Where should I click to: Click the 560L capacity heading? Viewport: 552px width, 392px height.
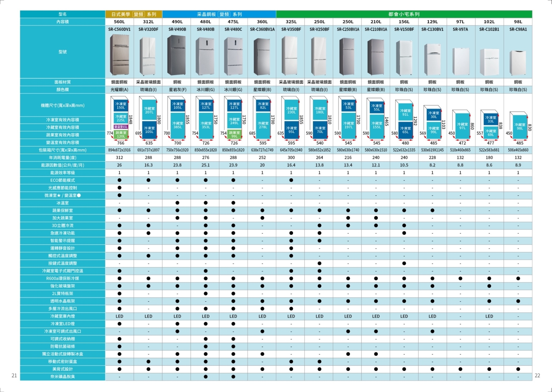(119, 22)
